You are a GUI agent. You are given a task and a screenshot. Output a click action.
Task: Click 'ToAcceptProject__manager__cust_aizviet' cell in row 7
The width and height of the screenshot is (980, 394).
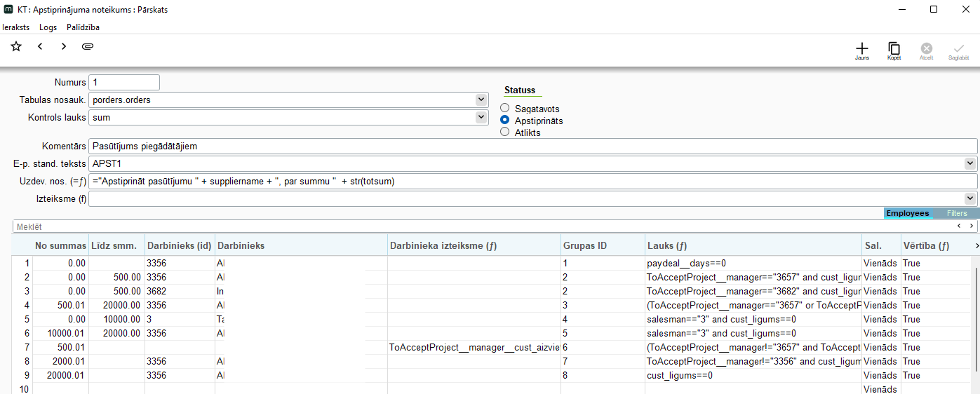click(474, 348)
